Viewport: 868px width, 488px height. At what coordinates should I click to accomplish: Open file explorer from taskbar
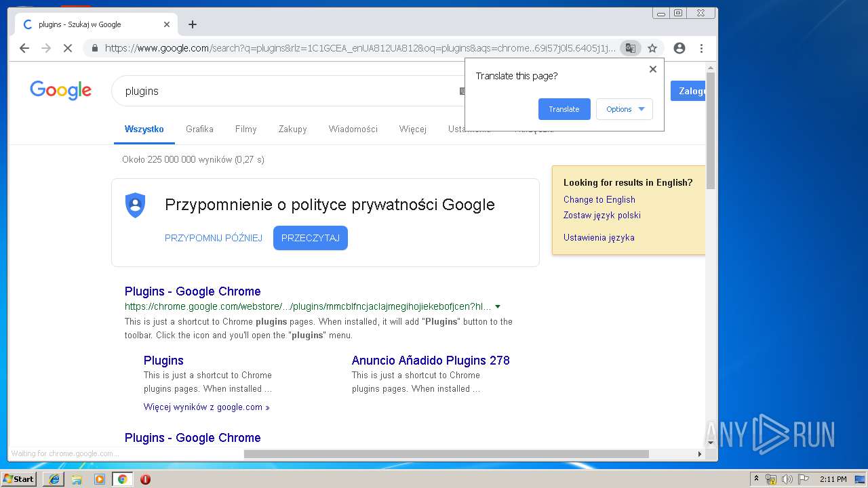pos(77,479)
